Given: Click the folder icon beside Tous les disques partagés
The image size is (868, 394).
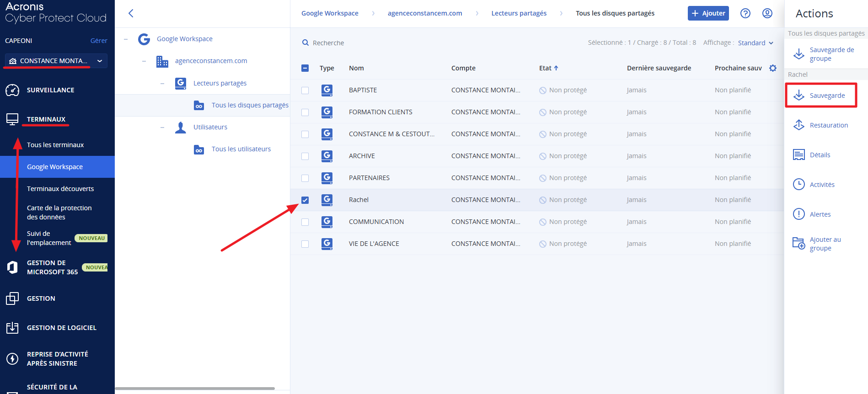Looking at the screenshot, I should [x=199, y=106].
